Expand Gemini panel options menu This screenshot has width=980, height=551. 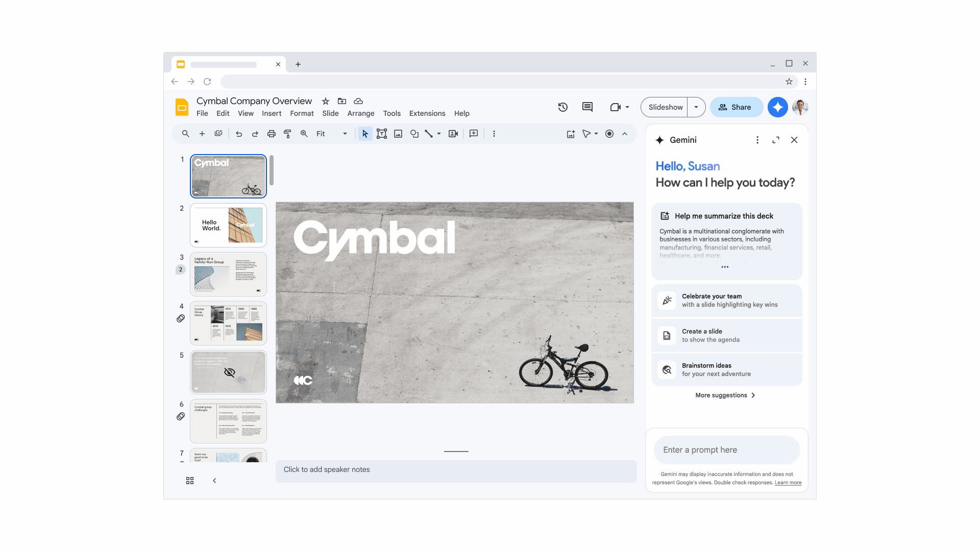757,140
